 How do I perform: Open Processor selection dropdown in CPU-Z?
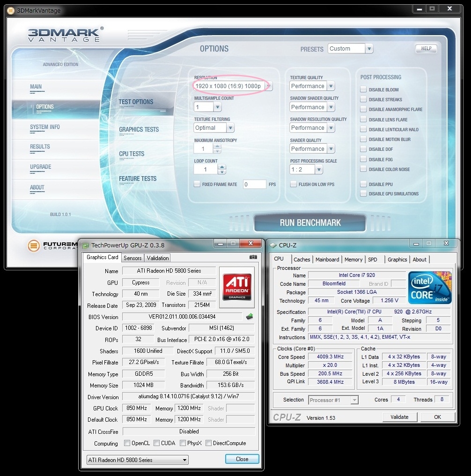click(354, 400)
